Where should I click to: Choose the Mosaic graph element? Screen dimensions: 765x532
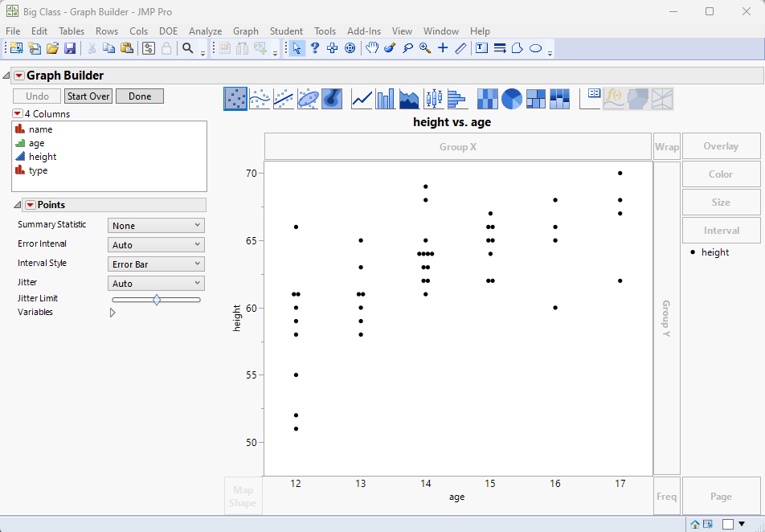(x=559, y=99)
